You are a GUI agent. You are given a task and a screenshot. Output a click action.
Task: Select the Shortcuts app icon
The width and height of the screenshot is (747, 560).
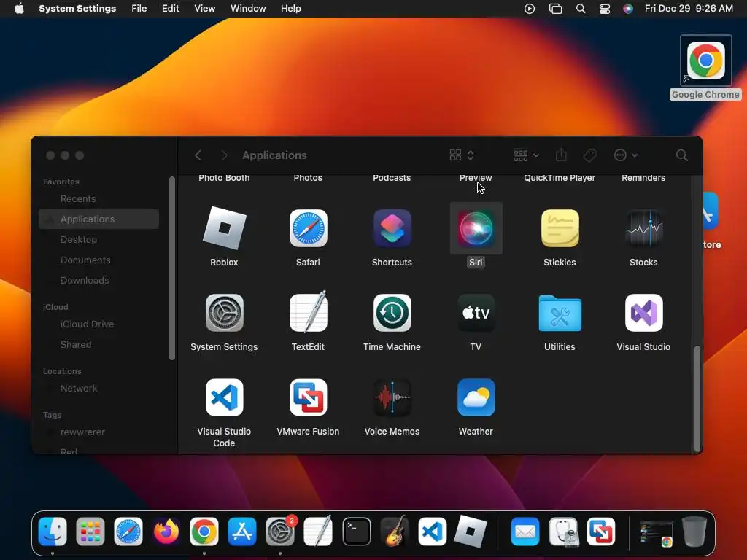tap(392, 228)
